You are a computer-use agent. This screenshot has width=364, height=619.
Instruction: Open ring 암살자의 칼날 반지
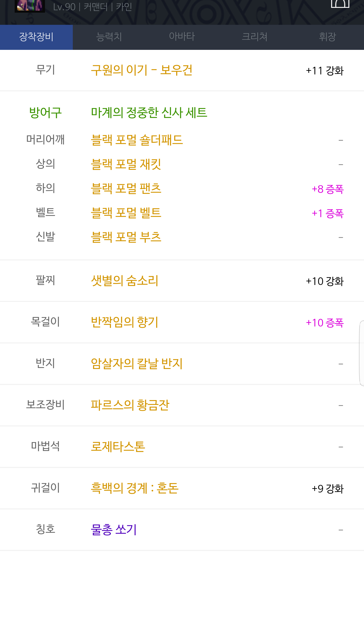(x=137, y=364)
